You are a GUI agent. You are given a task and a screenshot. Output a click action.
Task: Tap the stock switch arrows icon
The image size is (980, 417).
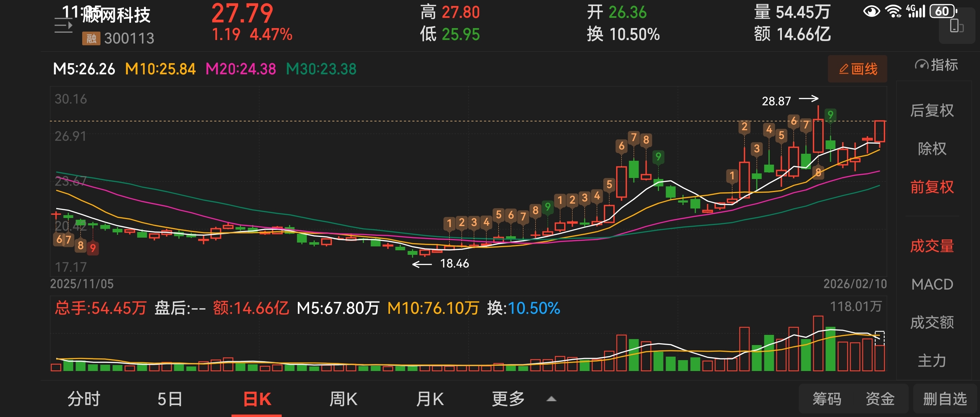coord(63,26)
